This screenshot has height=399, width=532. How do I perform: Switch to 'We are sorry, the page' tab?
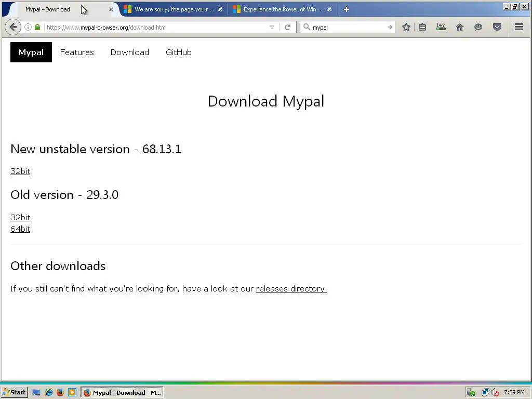(x=174, y=9)
